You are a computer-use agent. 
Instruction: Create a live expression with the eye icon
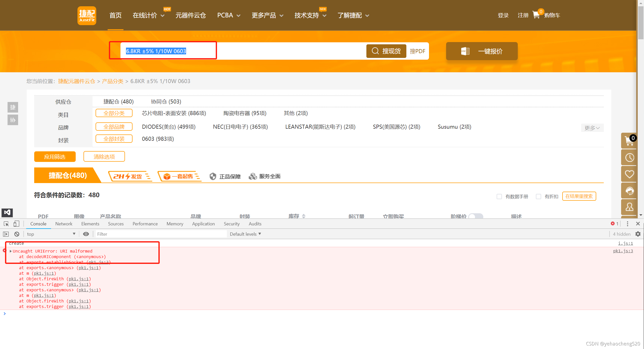86,234
